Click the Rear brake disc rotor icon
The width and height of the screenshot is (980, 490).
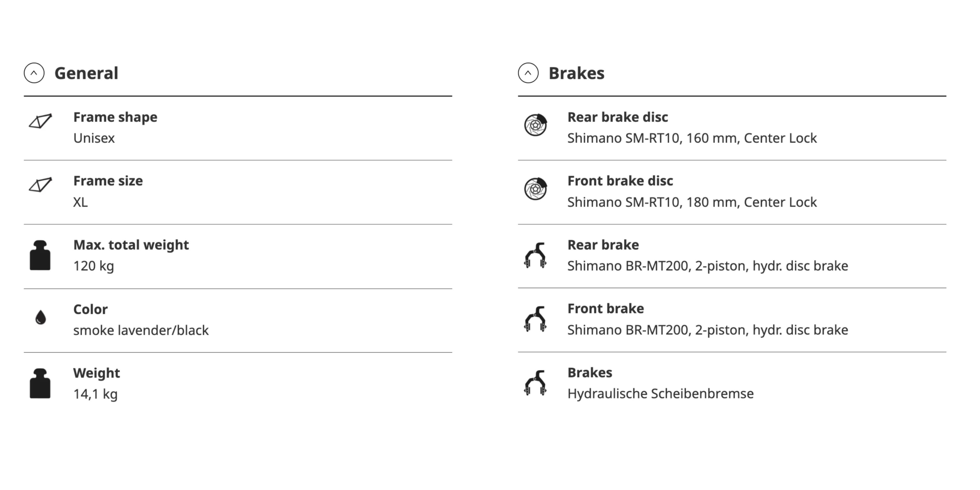(x=536, y=125)
